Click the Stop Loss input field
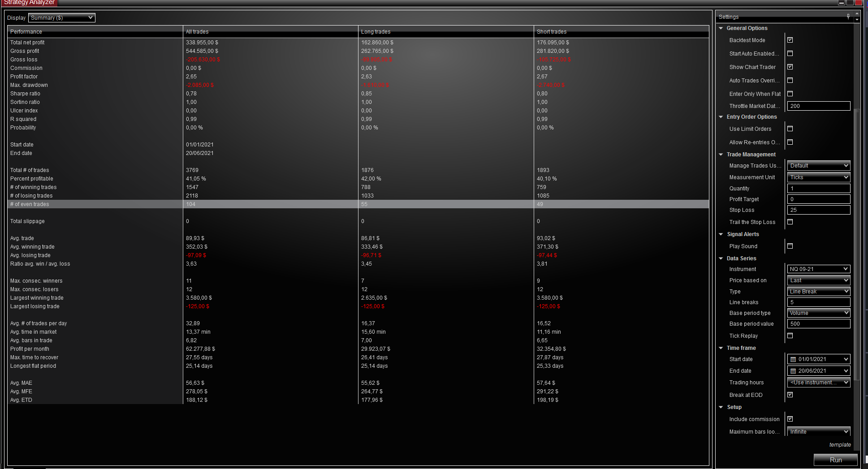Screen dimensions: 868x469 pyautogui.click(x=819, y=210)
